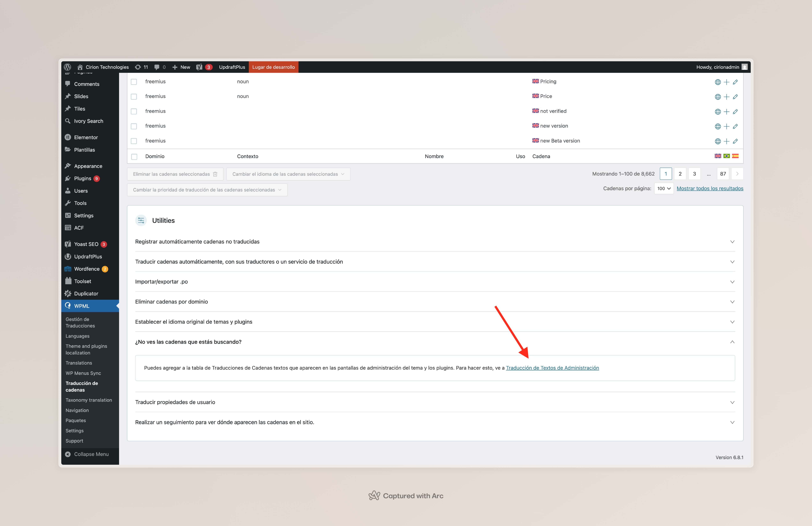The width and height of the screenshot is (812, 526).
Task: Click UpdraftPlus in the admin bar
Action: click(232, 67)
